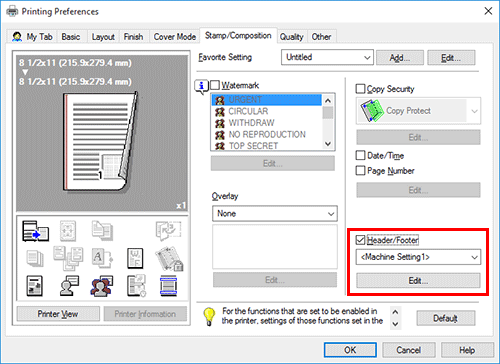Click the locked copy security document icon
Image resolution: width=500 pixels, height=364 pixels.
(x=169, y=259)
